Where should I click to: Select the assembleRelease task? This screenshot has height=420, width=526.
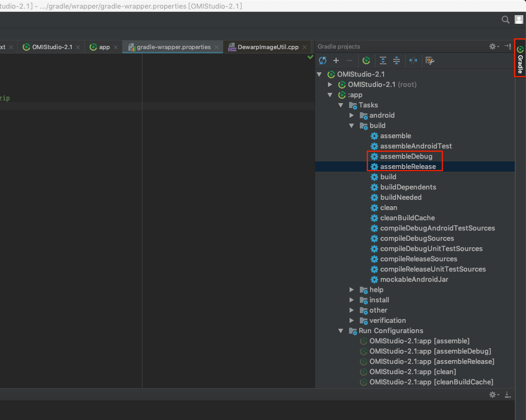[x=403, y=167]
